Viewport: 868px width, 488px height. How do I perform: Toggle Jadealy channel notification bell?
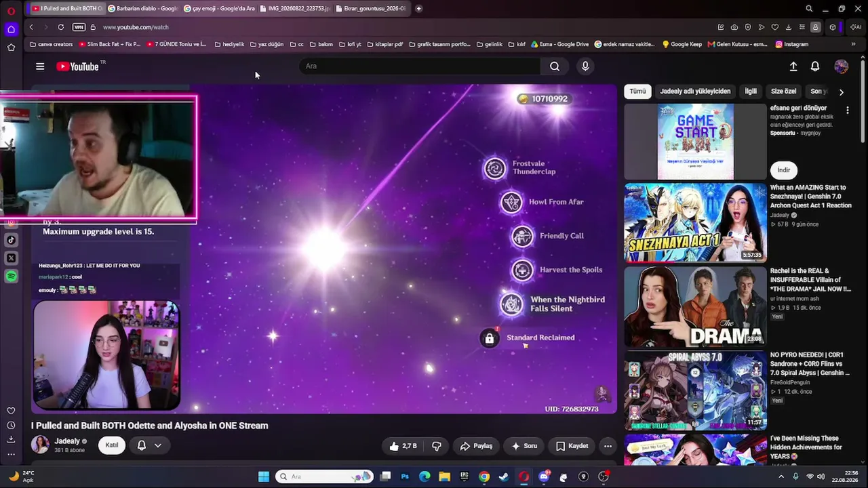[142, 445]
